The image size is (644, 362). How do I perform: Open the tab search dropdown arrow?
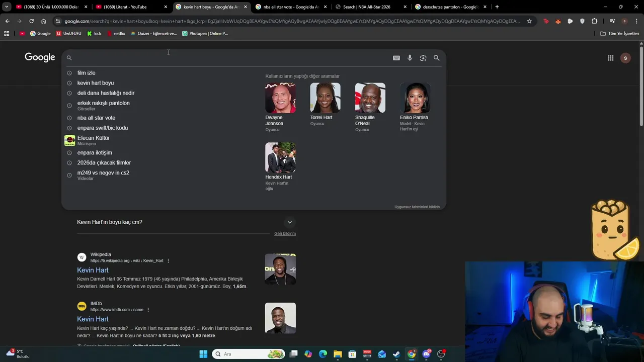(6, 7)
